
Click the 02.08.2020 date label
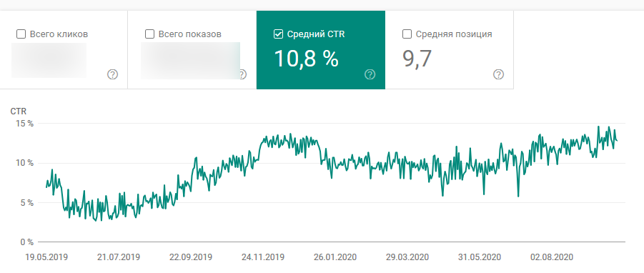552,257
